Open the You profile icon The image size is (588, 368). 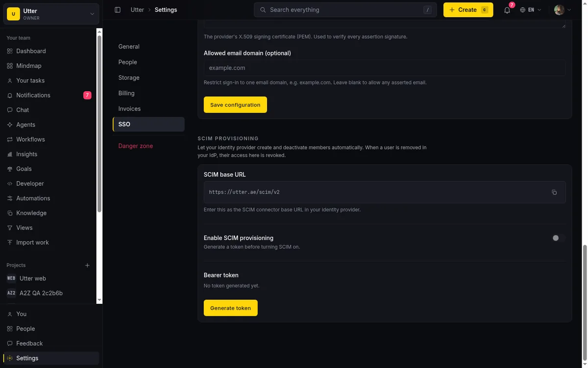[10, 314]
